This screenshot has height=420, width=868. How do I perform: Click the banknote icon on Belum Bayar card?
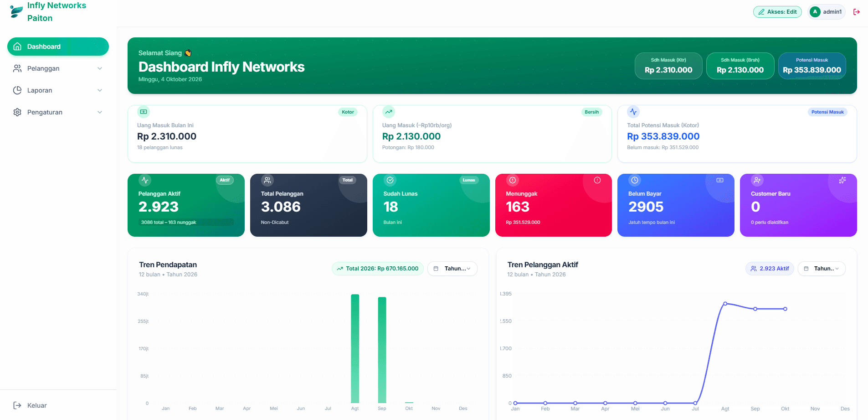[x=720, y=180]
